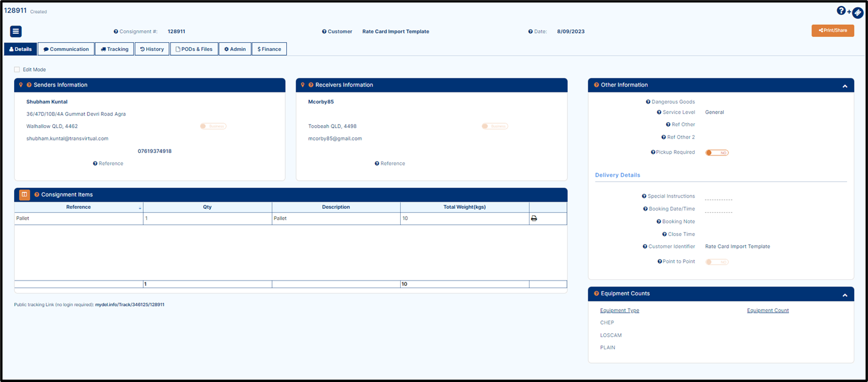Image resolution: width=868 pixels, height=382 pixels.
Task: Sort by the Reference column arrow
Action: pos(140,208)
